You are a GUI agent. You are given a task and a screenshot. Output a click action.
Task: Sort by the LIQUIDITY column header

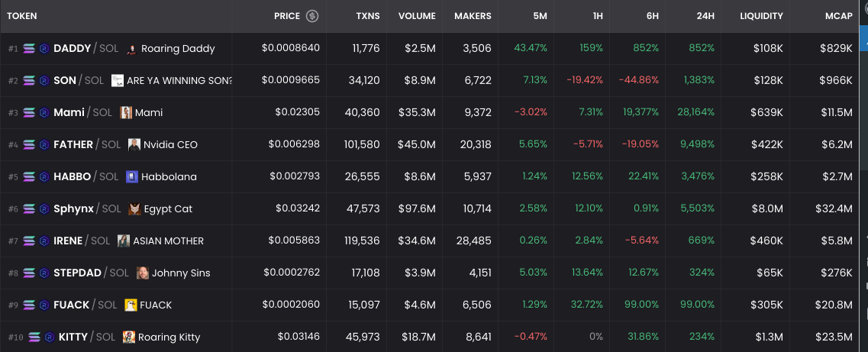coord(762,16)
